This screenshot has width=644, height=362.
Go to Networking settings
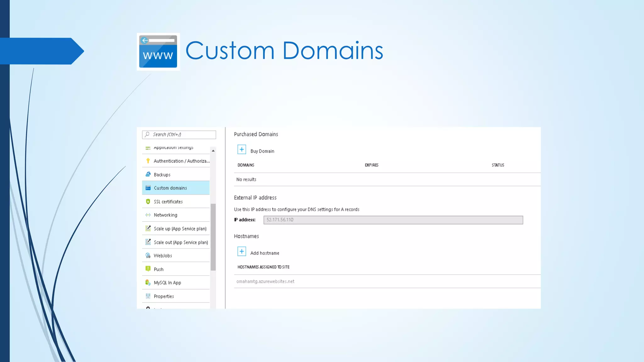point(176,215)
